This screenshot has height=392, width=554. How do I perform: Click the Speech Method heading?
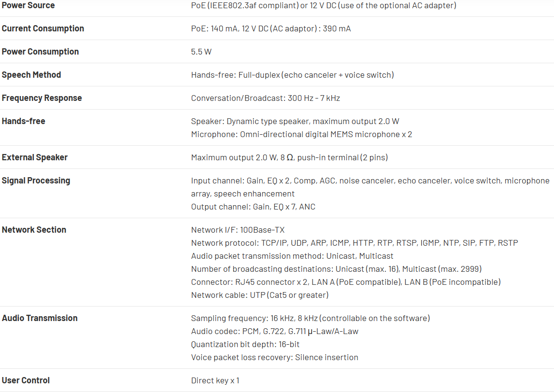31,75
